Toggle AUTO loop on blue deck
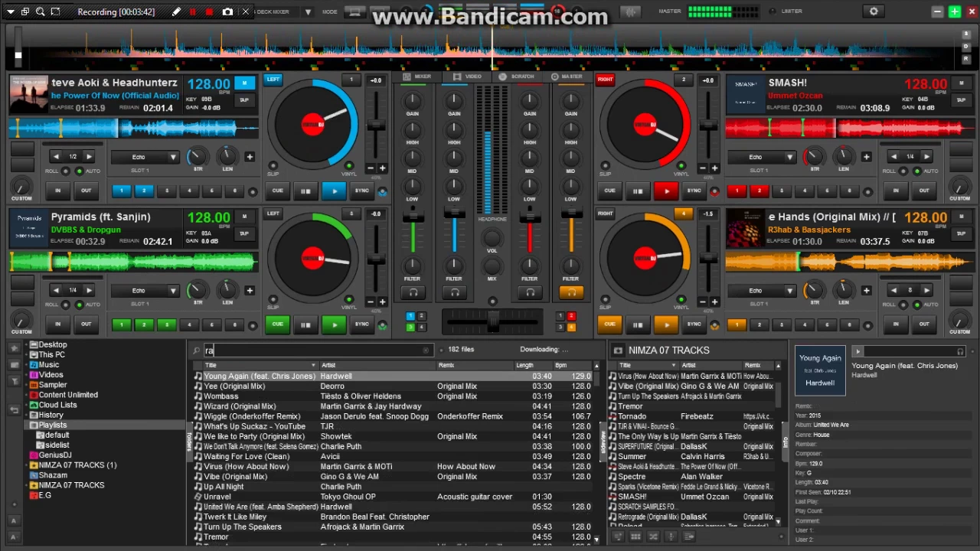The image size is (980, 551). click(80, 171)
